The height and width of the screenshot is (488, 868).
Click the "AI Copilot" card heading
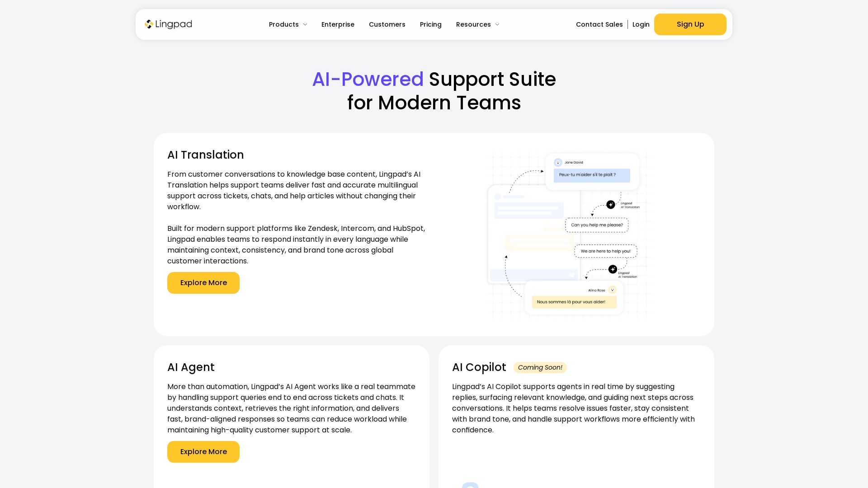(x=479, y=367)
